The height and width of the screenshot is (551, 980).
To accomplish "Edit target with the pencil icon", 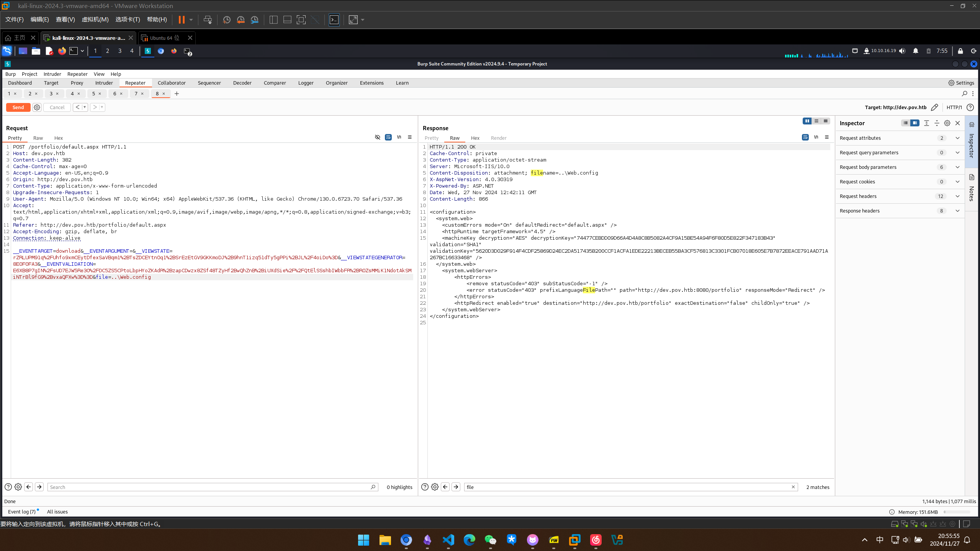I will pos(934,108).
